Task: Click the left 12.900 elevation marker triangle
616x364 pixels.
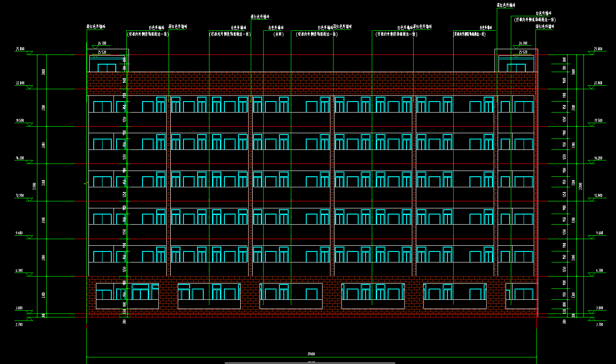Action: [29, 200]
